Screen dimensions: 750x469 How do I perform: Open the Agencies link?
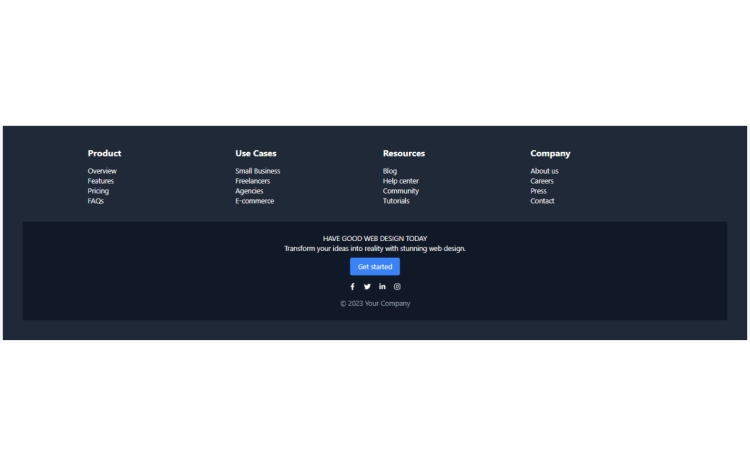(x=249, y=191)
